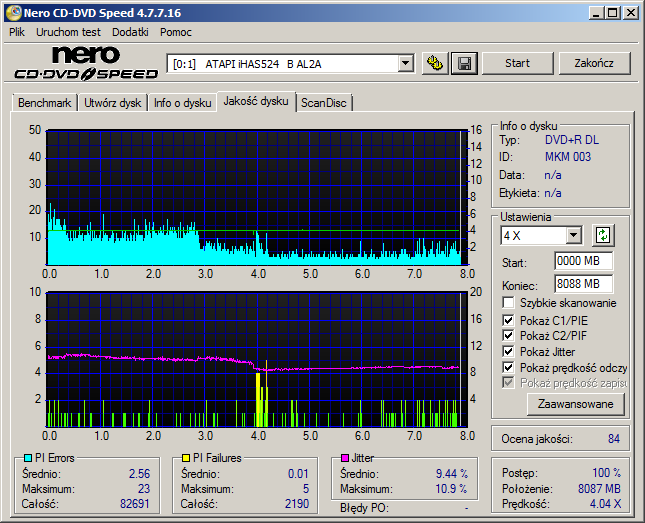Open the Dodatki menu
645x523 pixels.
tap(130, 32)
